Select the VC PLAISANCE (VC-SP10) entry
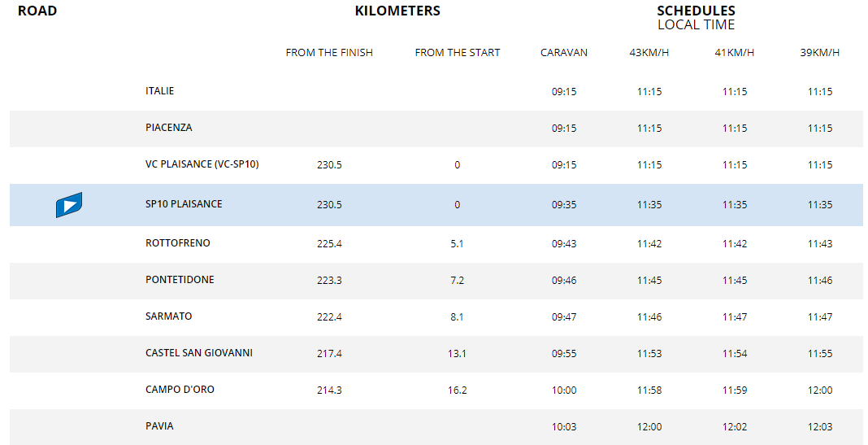Viewport: 868px width, 445px height. point(202,164)
